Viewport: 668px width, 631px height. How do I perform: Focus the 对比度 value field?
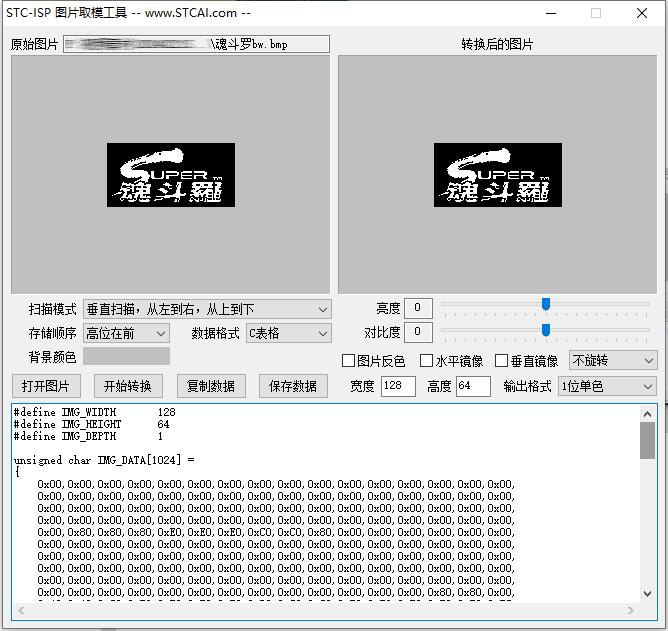pos(418,332)
